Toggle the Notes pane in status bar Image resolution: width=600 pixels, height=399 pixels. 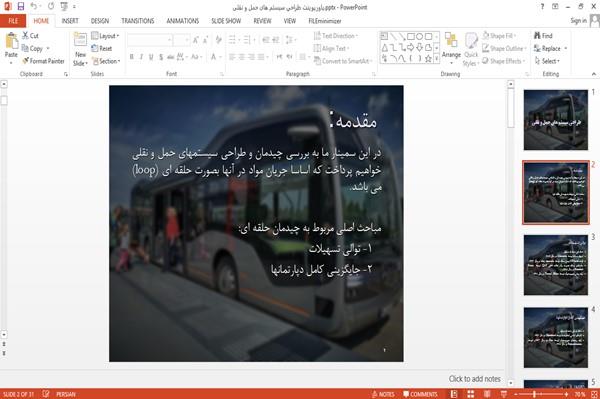(383, 394)
